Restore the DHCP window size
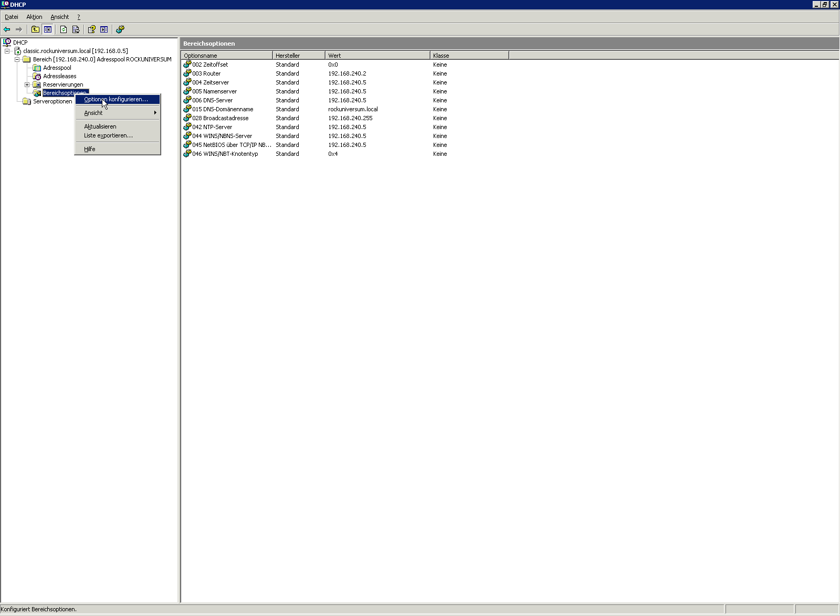Screen dimensions: 840x616 (825, 4)
